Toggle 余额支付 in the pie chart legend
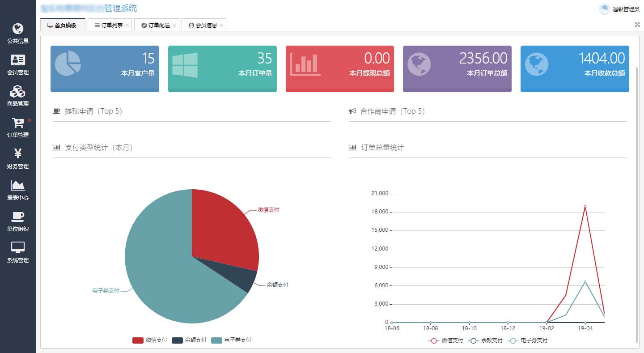 tap(189, 340)
